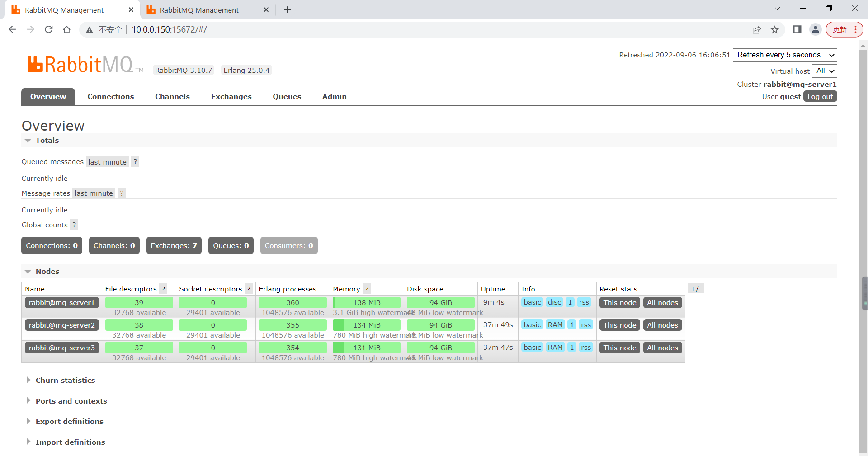Screen dimensions: 868x456
Task: Expand Ports and contexts section
Action: click(x=66, y=401)
